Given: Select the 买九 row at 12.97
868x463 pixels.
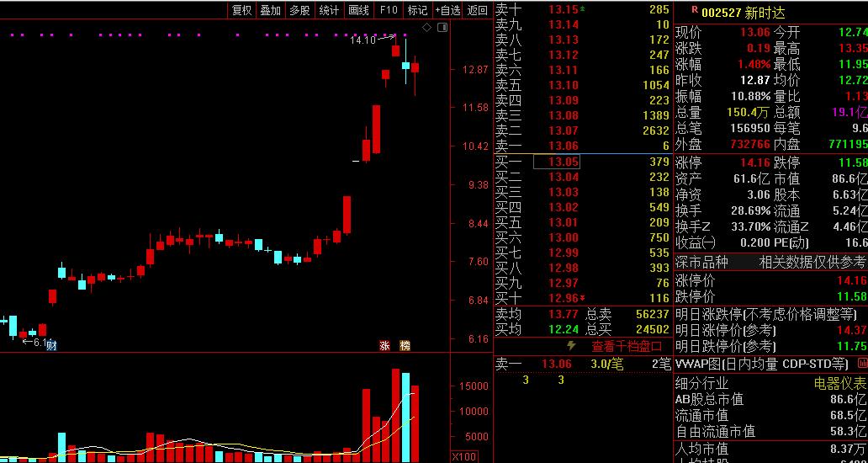Looking at the screenshot, I should point(582,283).
